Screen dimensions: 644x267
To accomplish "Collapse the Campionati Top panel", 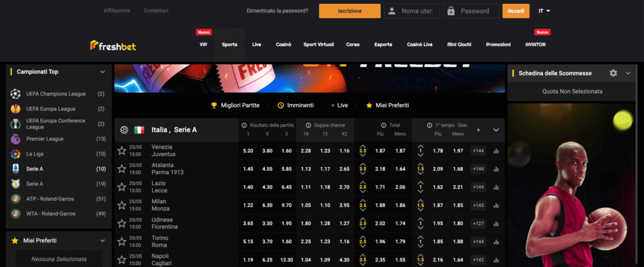I will pos(103,72).
